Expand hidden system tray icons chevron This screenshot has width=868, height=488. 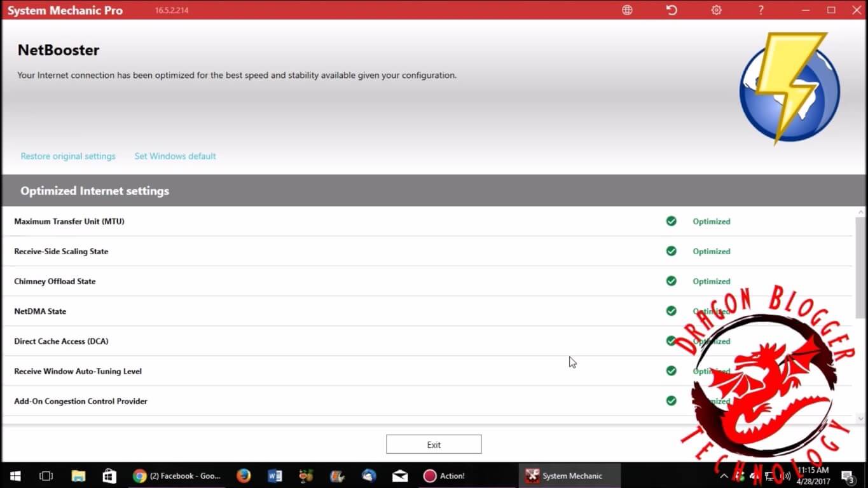pyautogui.click(x=724, y=476)
